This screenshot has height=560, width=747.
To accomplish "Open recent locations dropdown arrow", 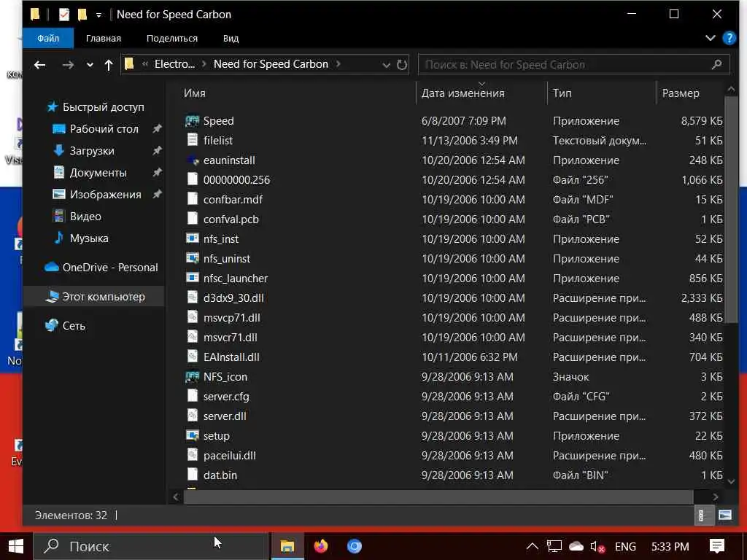I will [x=90, y=65].
